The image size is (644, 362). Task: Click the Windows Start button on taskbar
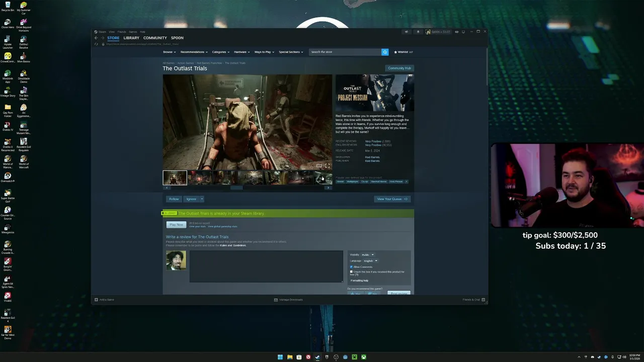[x=280, y=357]
